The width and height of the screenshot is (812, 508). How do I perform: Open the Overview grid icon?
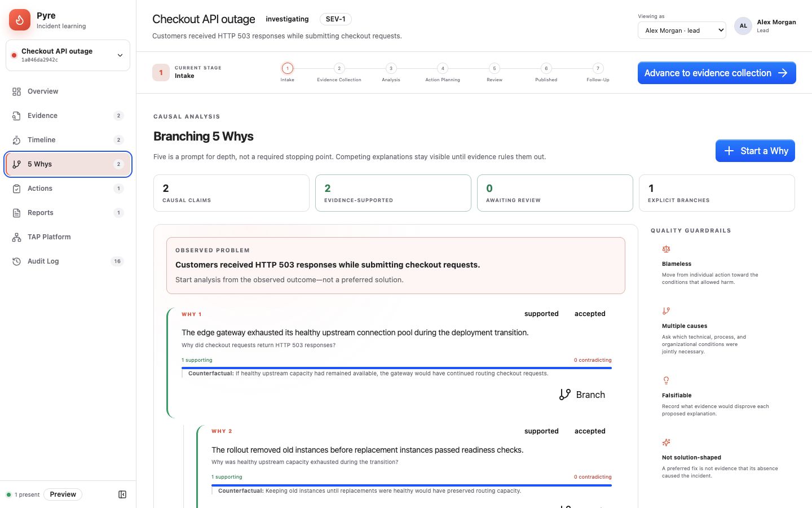pyautogui.click(x=16, y=91)
